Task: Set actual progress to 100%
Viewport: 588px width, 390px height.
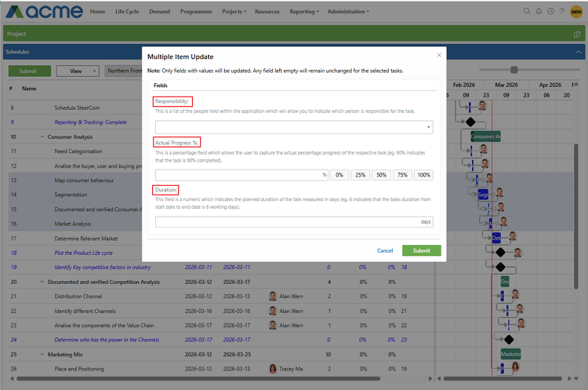Action: click(x=423, y=175)
